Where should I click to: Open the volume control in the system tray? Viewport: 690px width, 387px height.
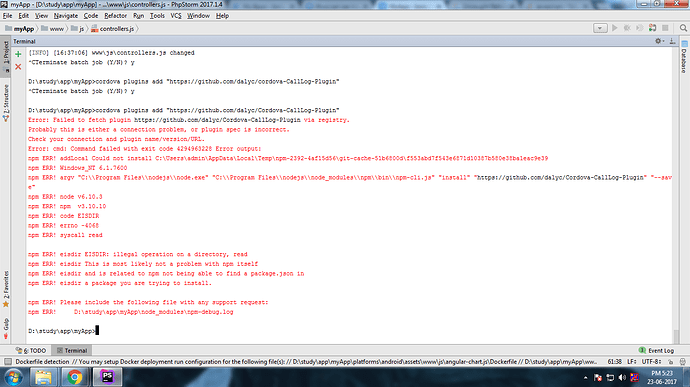(x=622, y=378)
